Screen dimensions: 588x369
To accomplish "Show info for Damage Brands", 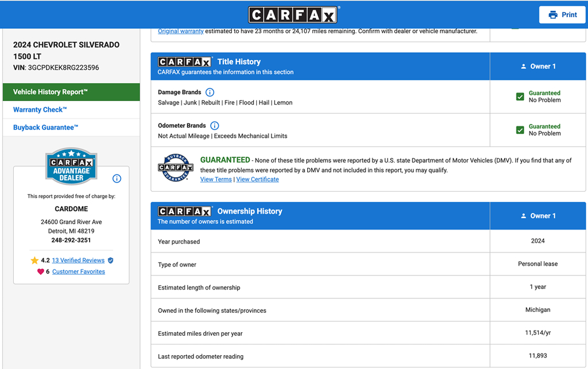I will (210, 92).
